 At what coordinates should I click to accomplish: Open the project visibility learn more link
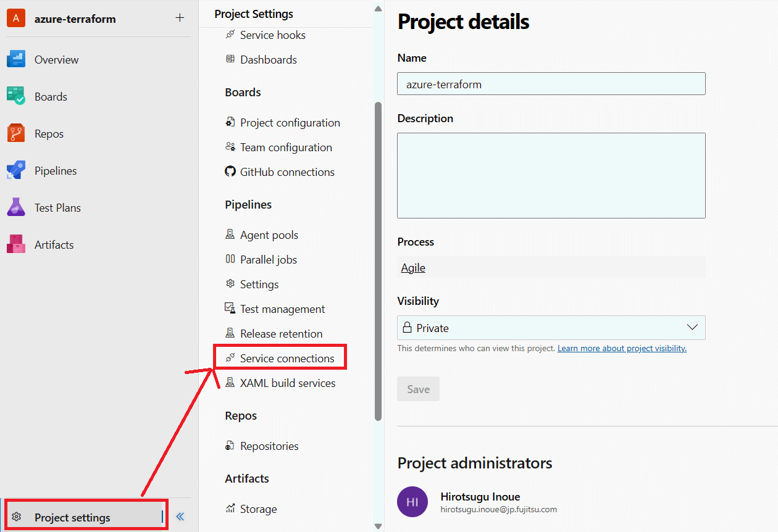[x=621, y=348]
